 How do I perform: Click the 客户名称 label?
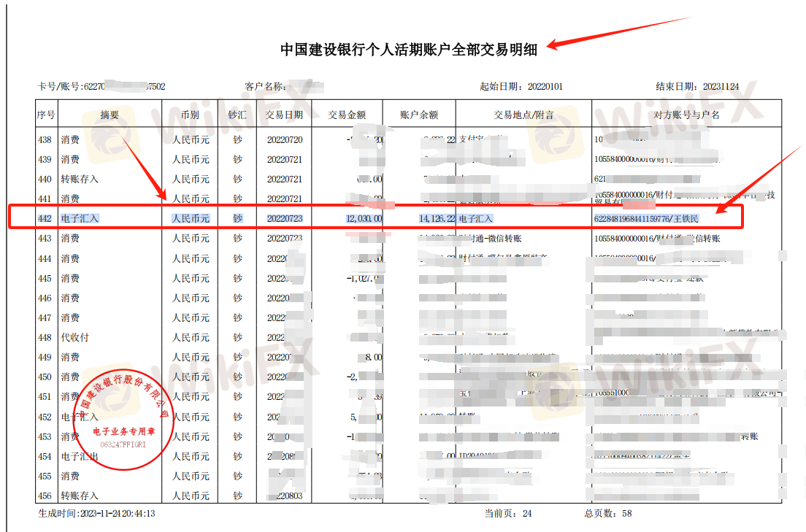pos(266,86)
